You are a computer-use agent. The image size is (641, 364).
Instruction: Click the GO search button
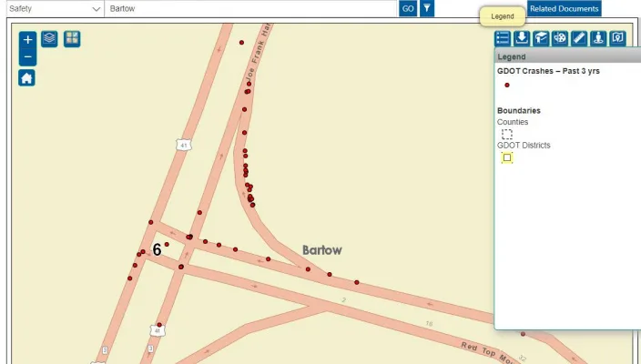408,8
